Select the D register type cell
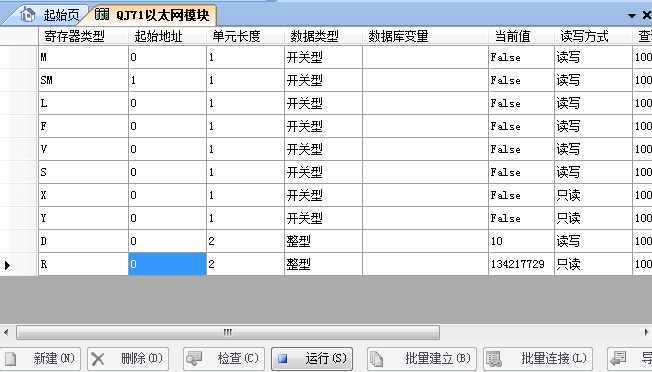 [x=83, y=241]
